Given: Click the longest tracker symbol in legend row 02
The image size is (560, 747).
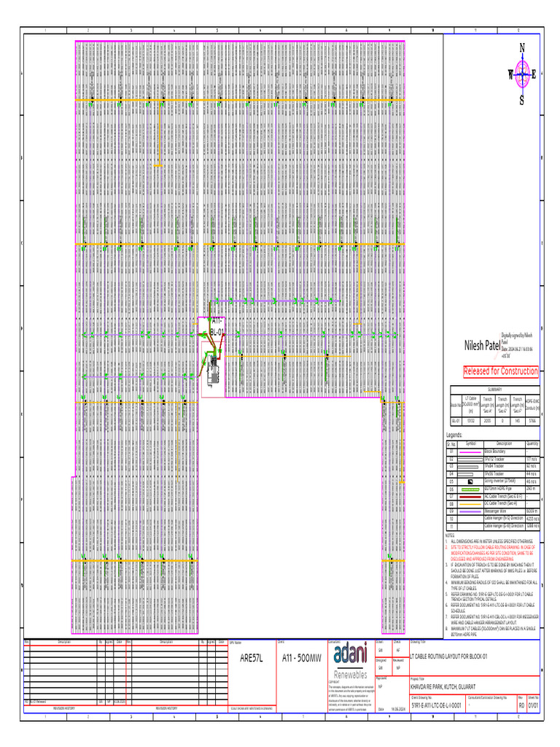Looking at the screenshot, I should click(x=470, y=460).
